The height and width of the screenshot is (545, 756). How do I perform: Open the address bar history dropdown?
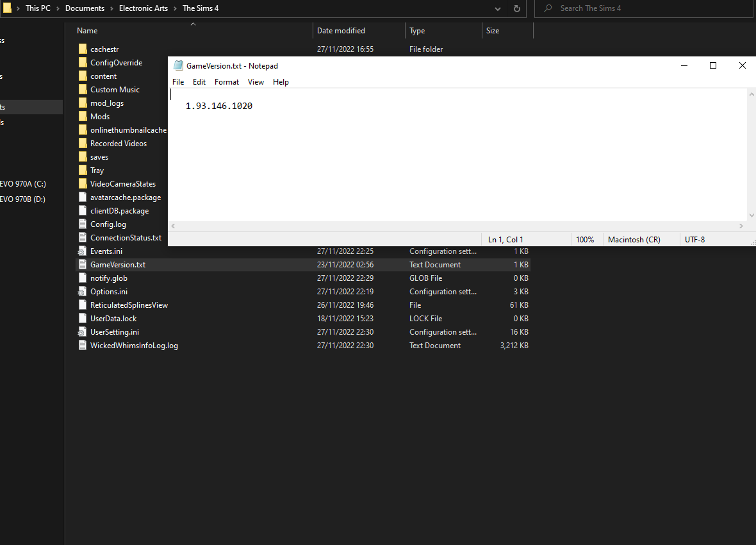(498, 9)
